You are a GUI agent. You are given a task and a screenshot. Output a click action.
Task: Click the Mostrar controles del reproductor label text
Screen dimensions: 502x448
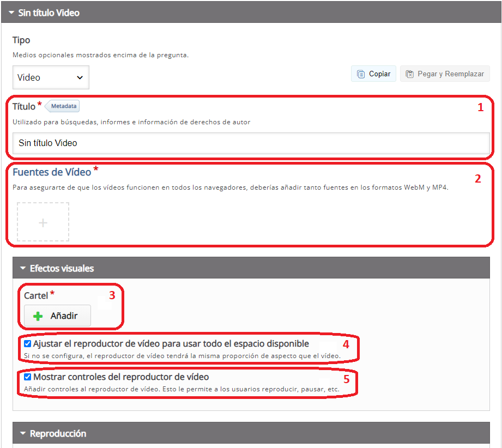coord(121,377)
